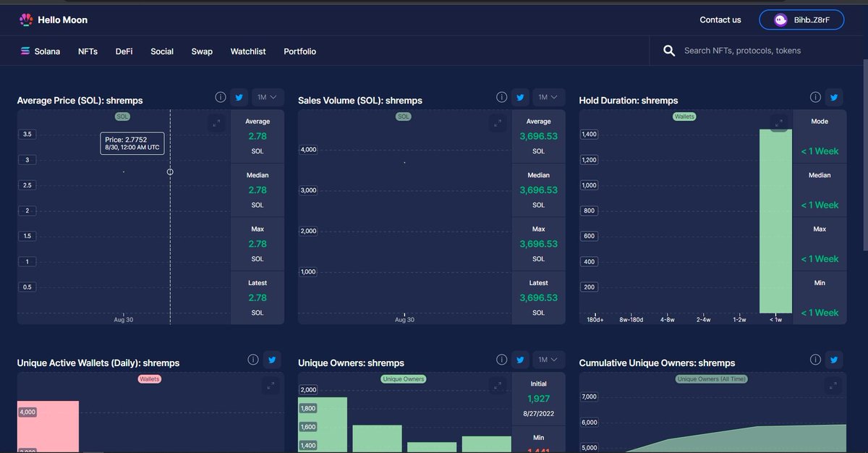This screenshot has width=868, height=453.
Task: Select the NFTs navigation tab
Action: (x=88, y=51)
